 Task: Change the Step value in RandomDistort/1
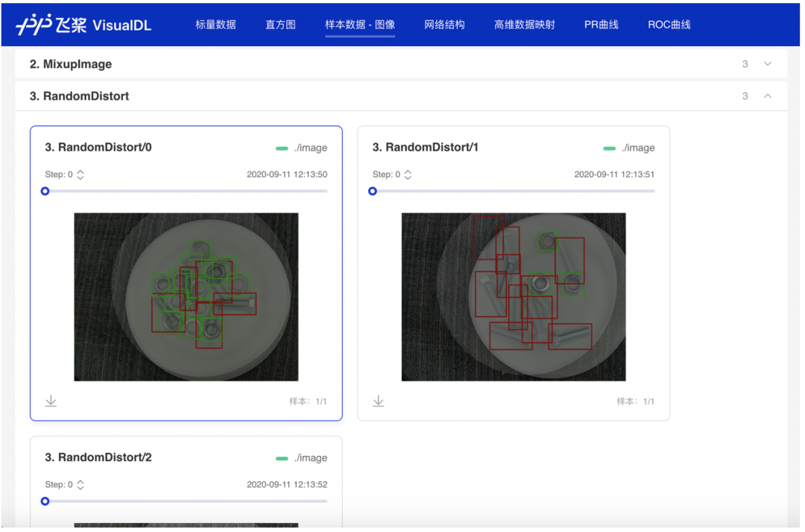(x=408, y=174)
